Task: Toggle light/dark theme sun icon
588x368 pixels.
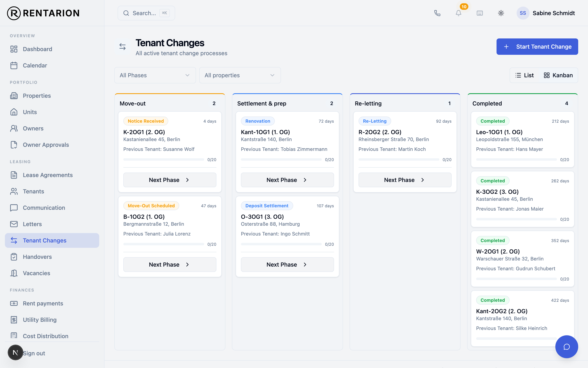Action: point(501,13)
